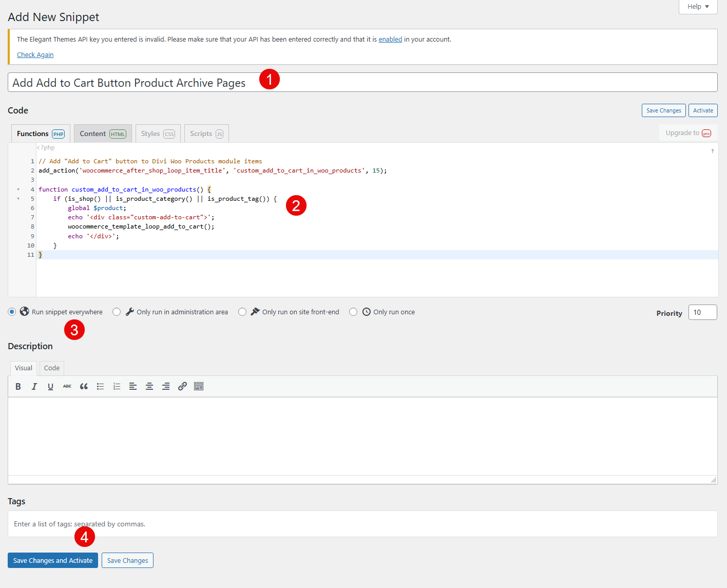Collapse code fold at line 4

(18, 189)
